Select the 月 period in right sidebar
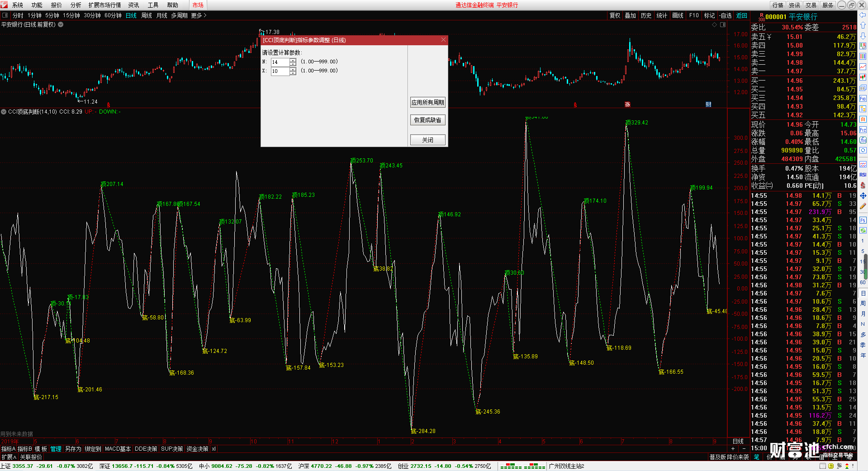This screenshot has height=471, width=868. 863,314
